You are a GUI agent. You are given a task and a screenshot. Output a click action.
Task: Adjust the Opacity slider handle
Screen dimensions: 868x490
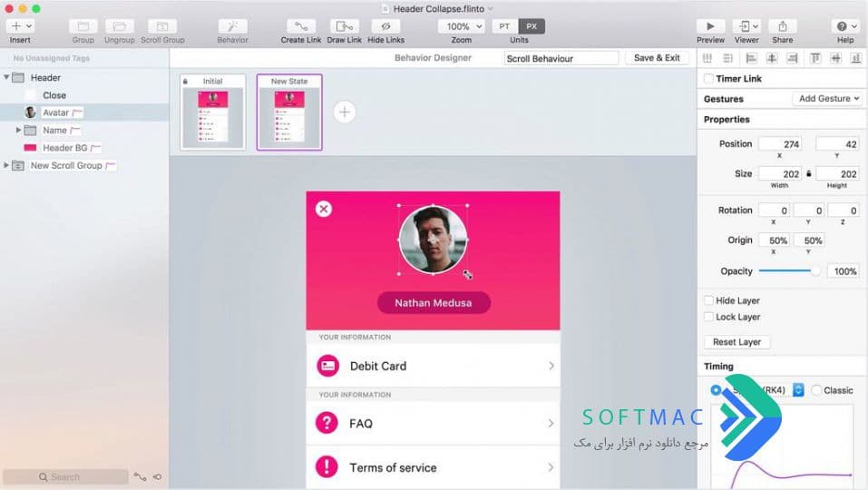(x=815, y=271)
